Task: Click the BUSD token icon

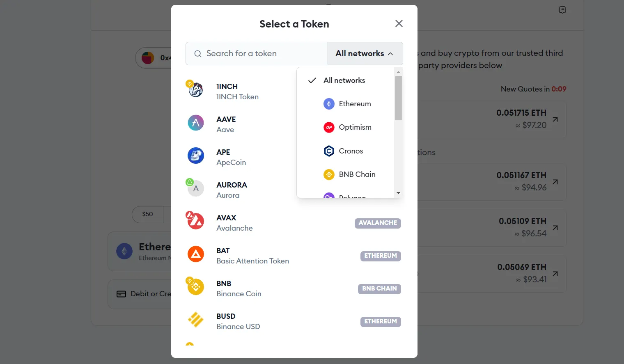Action: 196,320
